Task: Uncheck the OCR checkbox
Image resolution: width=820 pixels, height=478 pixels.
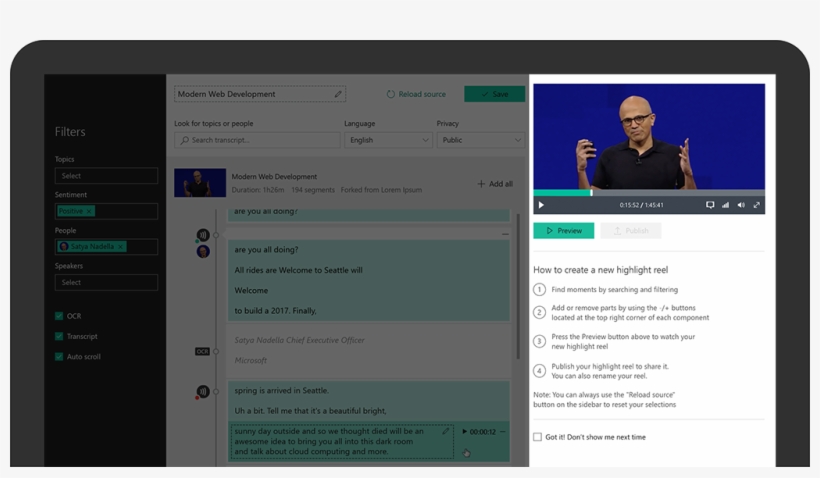Action: (x=59, y=316)
